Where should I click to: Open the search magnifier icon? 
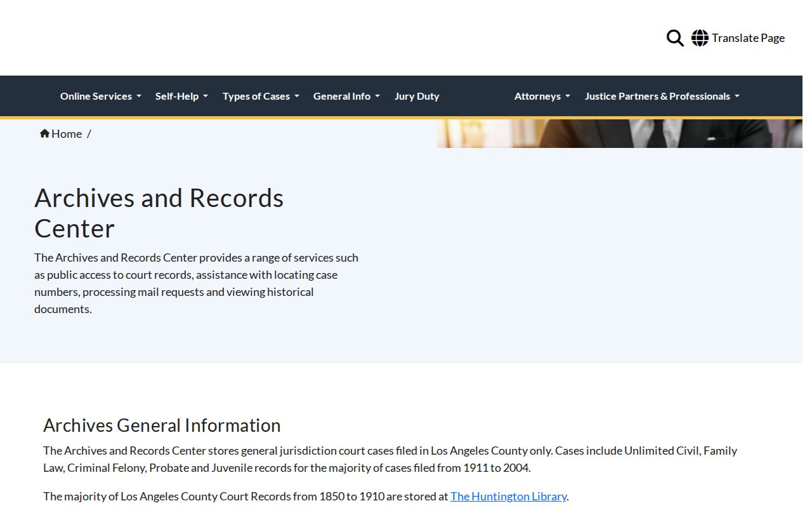click(675, 38)
